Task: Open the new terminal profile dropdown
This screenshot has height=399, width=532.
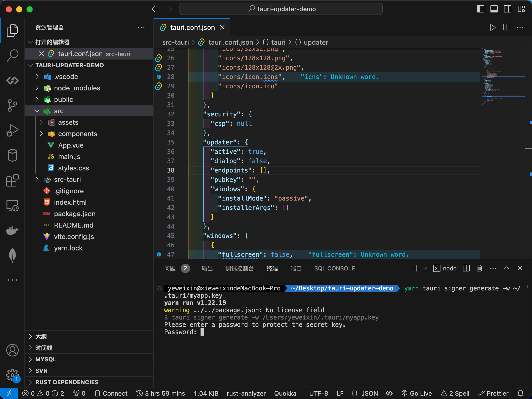Action: coord(425,268)
